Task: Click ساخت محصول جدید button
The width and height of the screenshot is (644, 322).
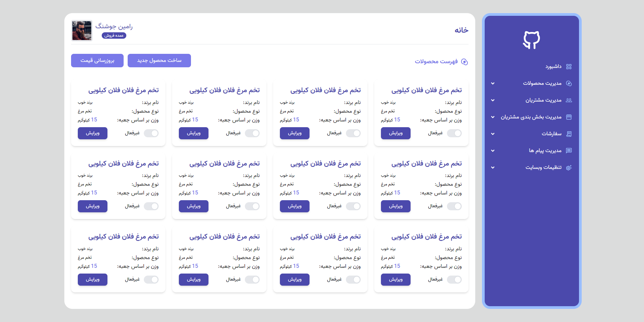Action: (159, 61)
